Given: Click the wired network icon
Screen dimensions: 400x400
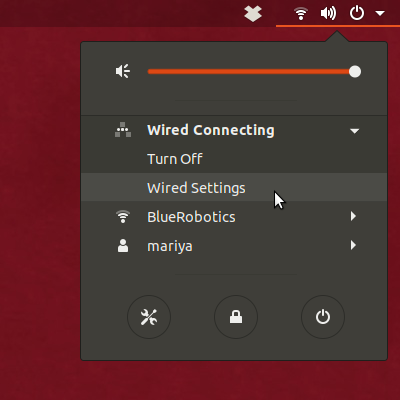Looking at the screenshot, I should pos(123,130).
